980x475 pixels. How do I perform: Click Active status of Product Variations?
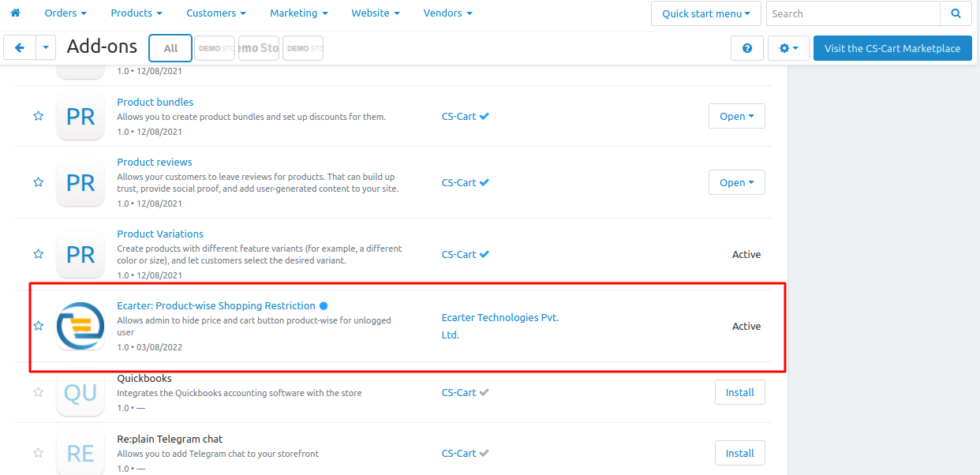pos(746,254)
